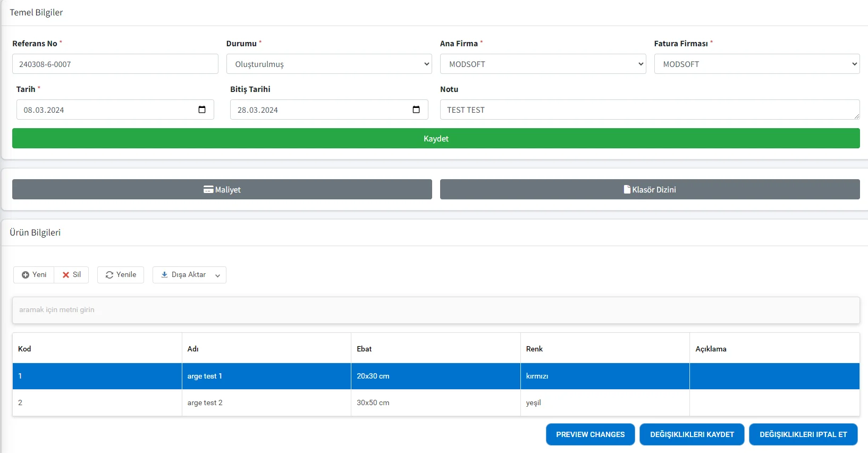Click the 'yeşil' color cell
Viewport: 868px width, 453px height.
coord(605,402)
